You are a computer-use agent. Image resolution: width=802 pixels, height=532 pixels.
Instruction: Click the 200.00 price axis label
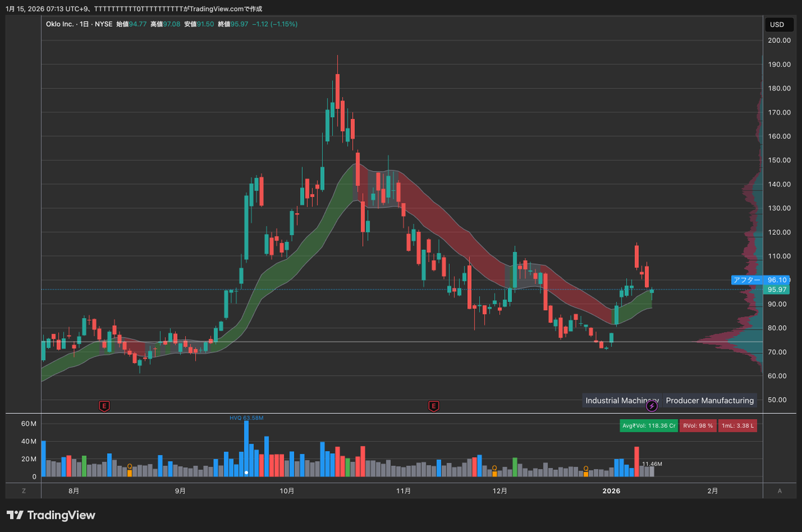point(779,41)
